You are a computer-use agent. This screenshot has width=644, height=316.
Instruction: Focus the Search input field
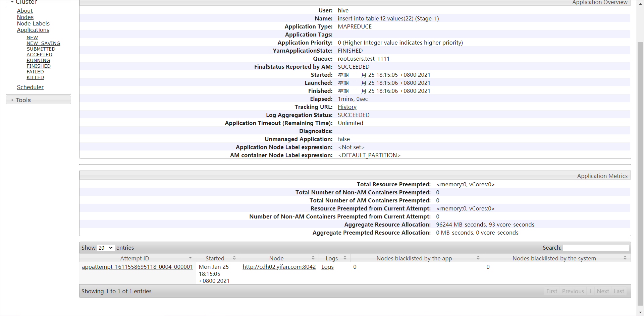(x=596, y=248)
